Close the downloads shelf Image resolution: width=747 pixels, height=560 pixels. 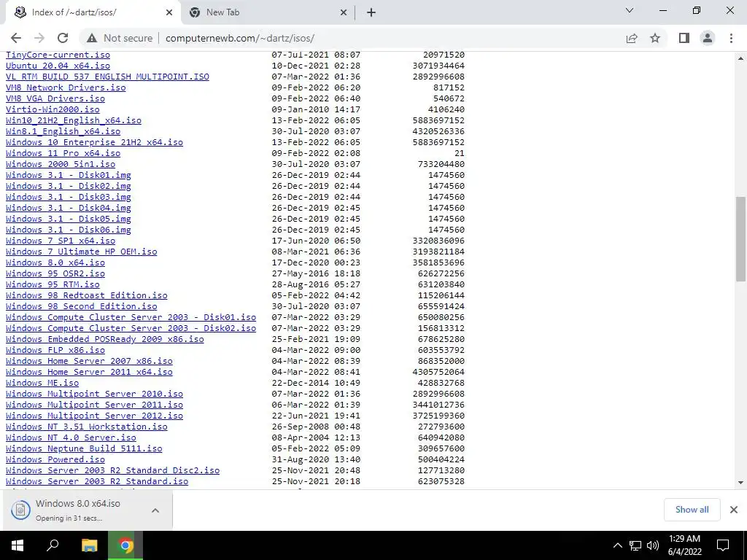tap(734, 510)
